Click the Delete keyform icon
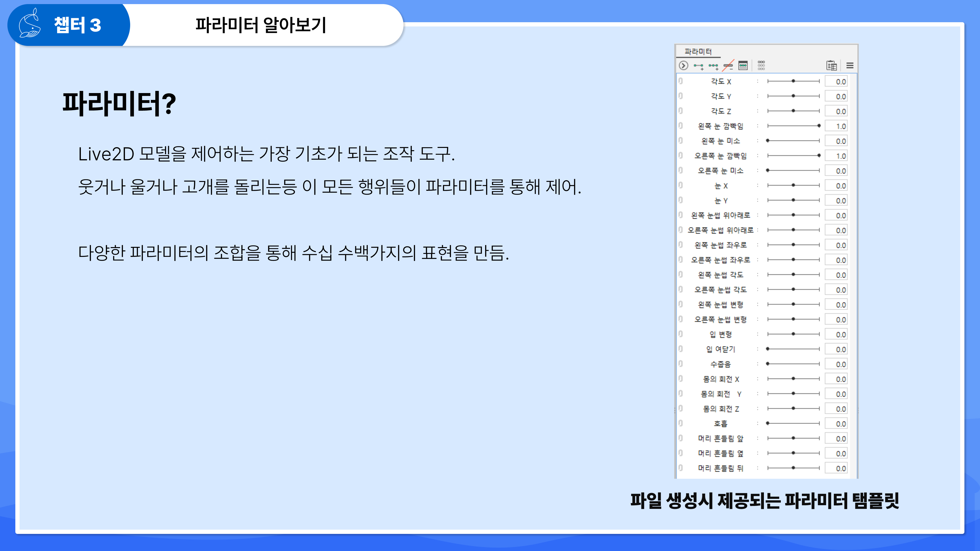 [728, 66]
